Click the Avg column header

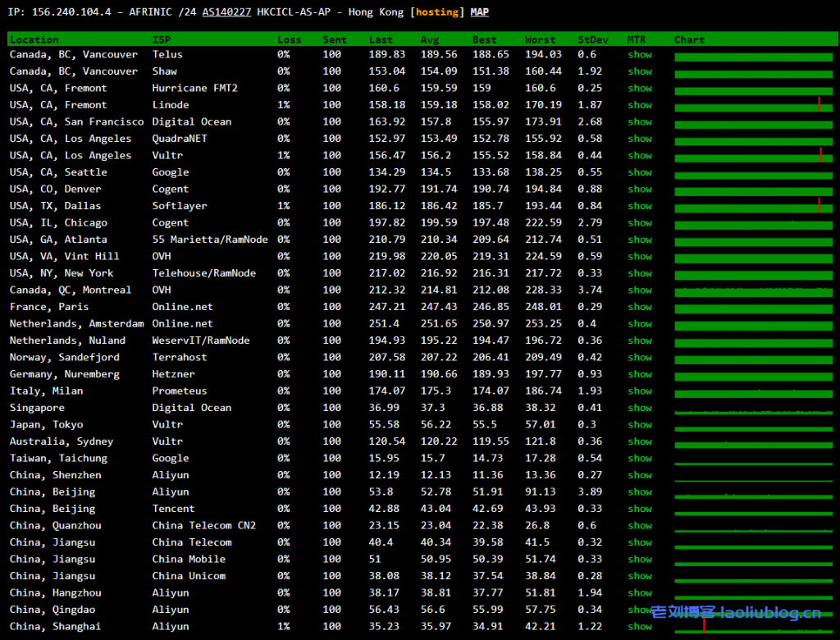pyautogui.click(x=429, y=39)
